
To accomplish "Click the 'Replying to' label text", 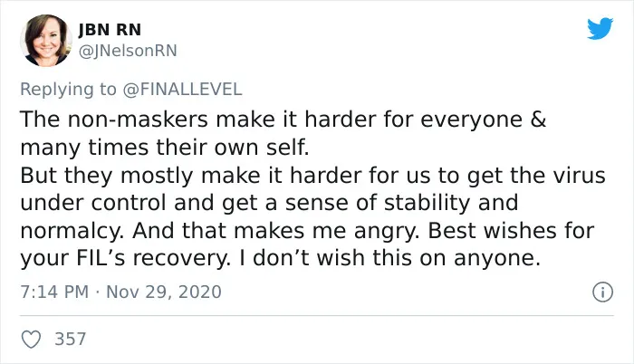I will (68, 90).
